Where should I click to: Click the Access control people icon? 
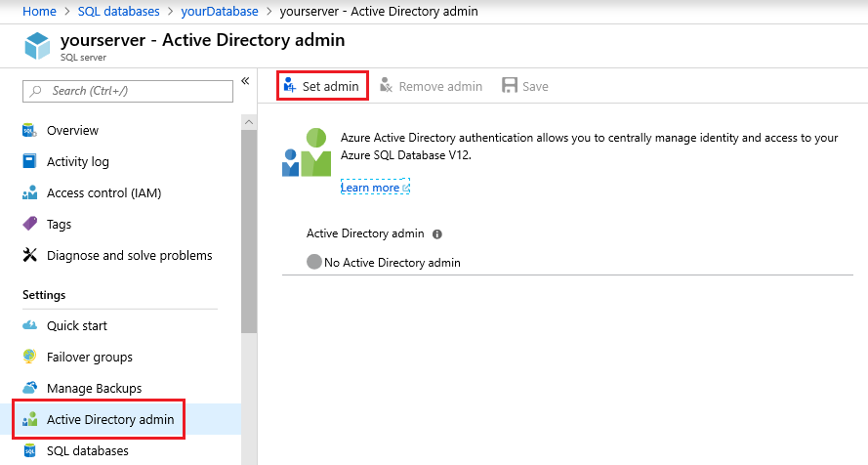point(29,192)
